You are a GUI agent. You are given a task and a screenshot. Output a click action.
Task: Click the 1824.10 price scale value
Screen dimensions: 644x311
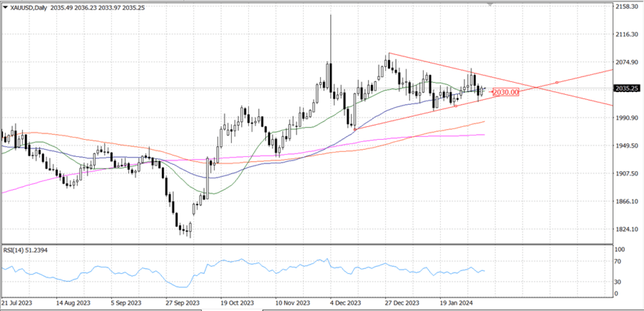point(627,229)
